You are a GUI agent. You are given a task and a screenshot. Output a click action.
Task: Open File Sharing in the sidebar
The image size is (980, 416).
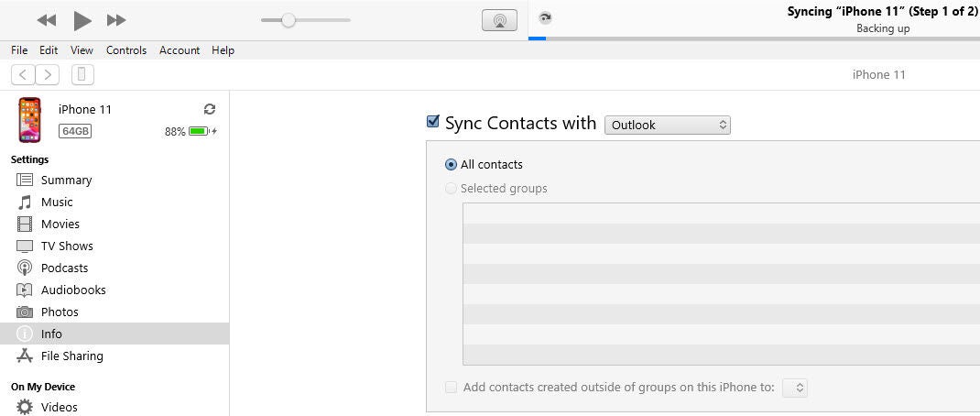114,356
